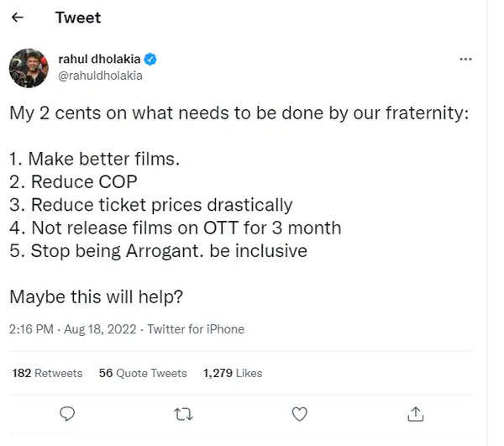
Task: Open the share tweet icon
Action: [415, 413]
